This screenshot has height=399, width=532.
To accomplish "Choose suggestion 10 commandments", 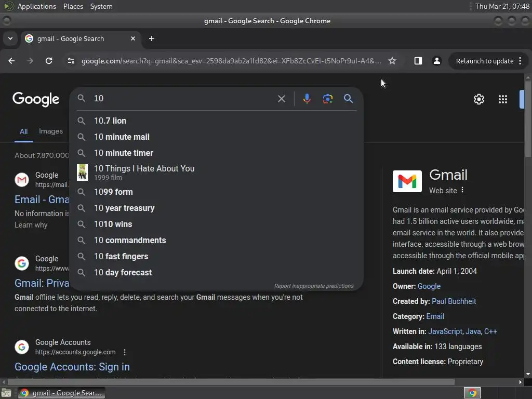I will [217, 240].
